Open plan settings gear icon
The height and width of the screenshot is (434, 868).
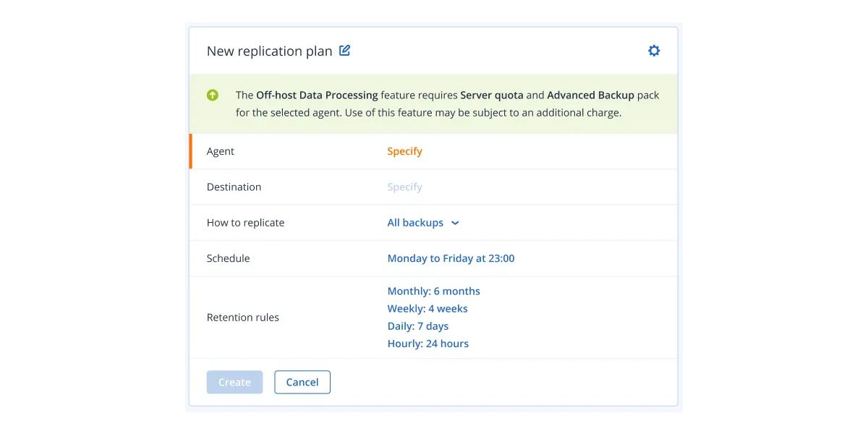coord(654,51)
